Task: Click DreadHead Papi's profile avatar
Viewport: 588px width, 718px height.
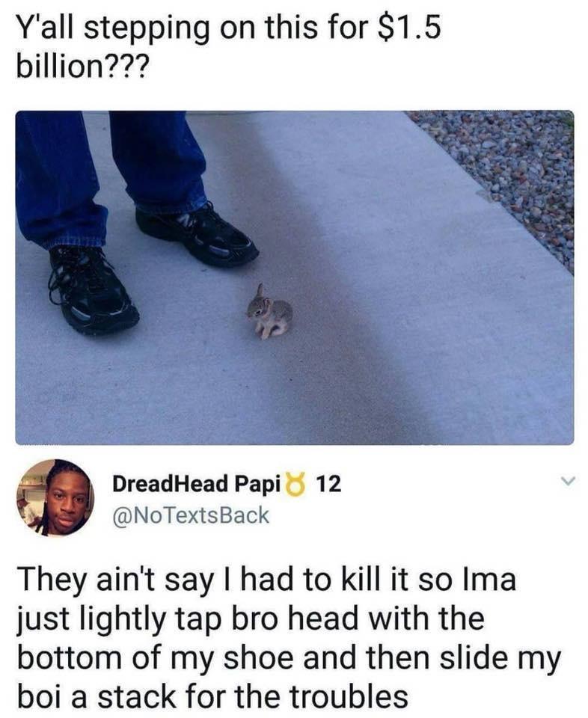Action: (x=55, y=498)
